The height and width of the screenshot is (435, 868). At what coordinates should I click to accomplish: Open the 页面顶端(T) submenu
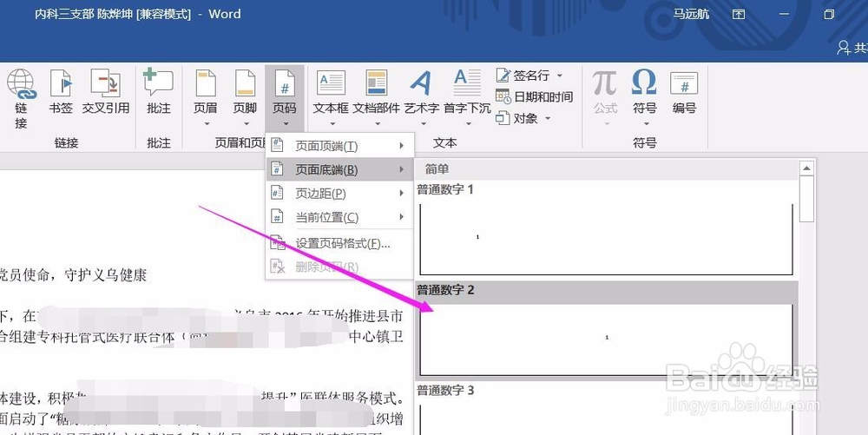(x=340, y=146)
